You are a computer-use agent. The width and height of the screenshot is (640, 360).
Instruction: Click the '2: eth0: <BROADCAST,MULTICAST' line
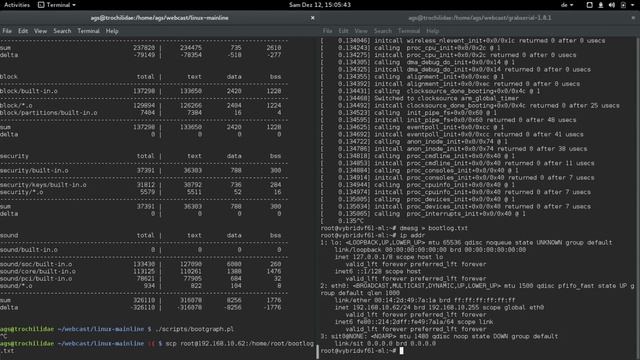point(478,289)
